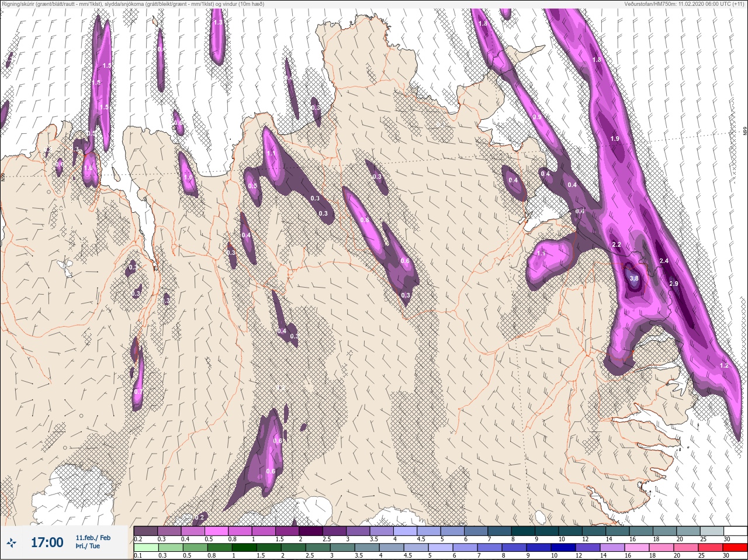Select the palest green 0.1 swatch in the lower legend
Screen dimensions: 748x560
[x=146, y=548]
